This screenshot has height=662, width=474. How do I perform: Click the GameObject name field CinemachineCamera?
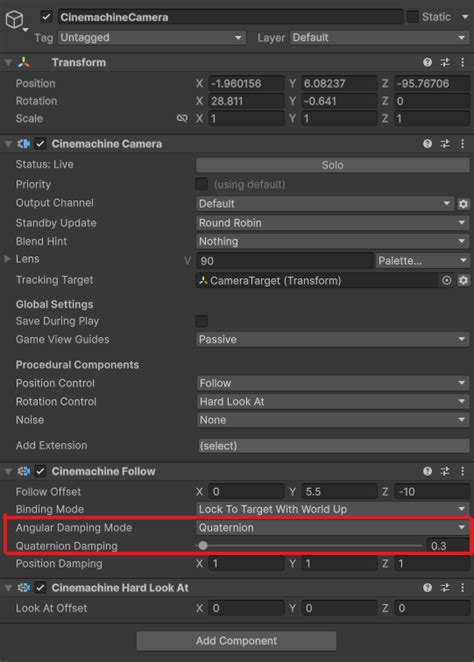pyautogui.click(x=230, y=17)
